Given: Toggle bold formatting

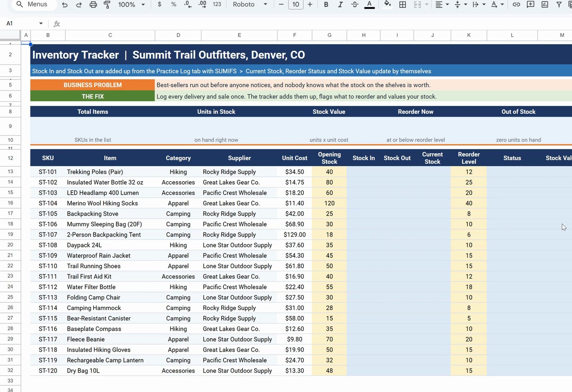Looking at the screenshot, I should click(326, 4).
